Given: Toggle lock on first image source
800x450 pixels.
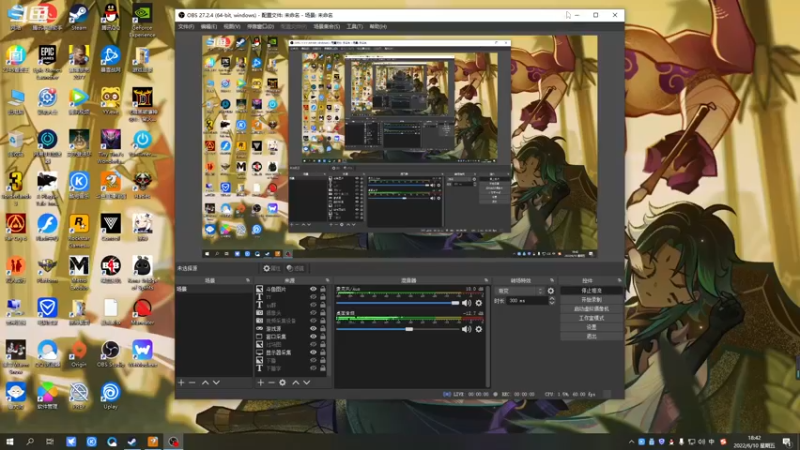Looking at the screenshot, I should 323,289.
